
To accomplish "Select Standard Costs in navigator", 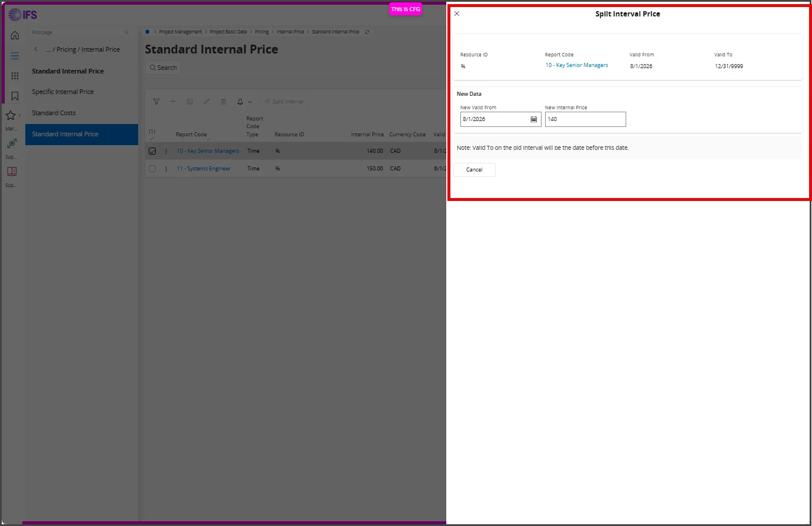I will 54,113.
